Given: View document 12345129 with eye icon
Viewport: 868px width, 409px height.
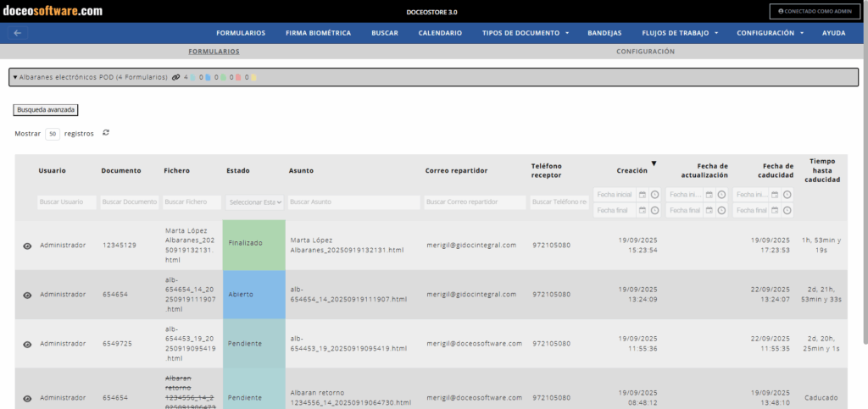Looking at the screenshot, I should (x=27, y=246).
